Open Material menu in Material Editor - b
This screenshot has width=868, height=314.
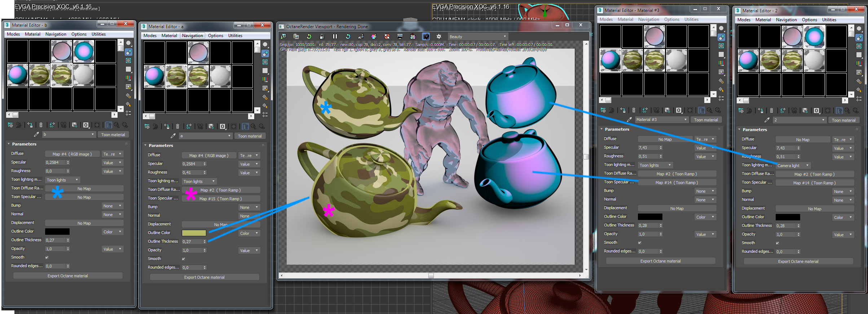pyautogui.click(x=32, y=34)
